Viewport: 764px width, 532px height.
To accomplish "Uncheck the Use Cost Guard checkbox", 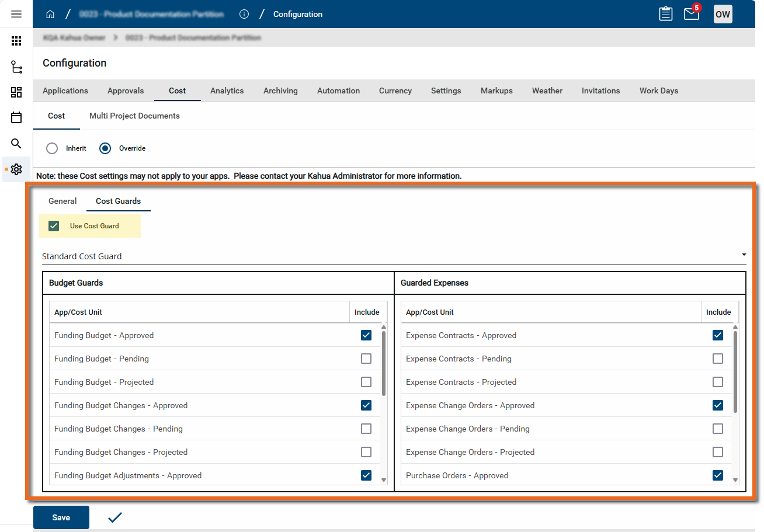I will click(54, 226).
